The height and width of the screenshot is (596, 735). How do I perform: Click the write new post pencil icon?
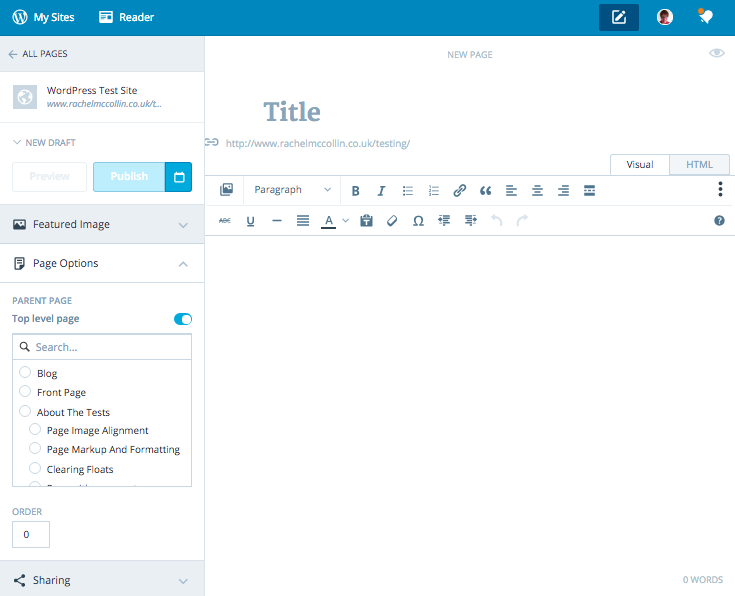(x=618, y=17)
